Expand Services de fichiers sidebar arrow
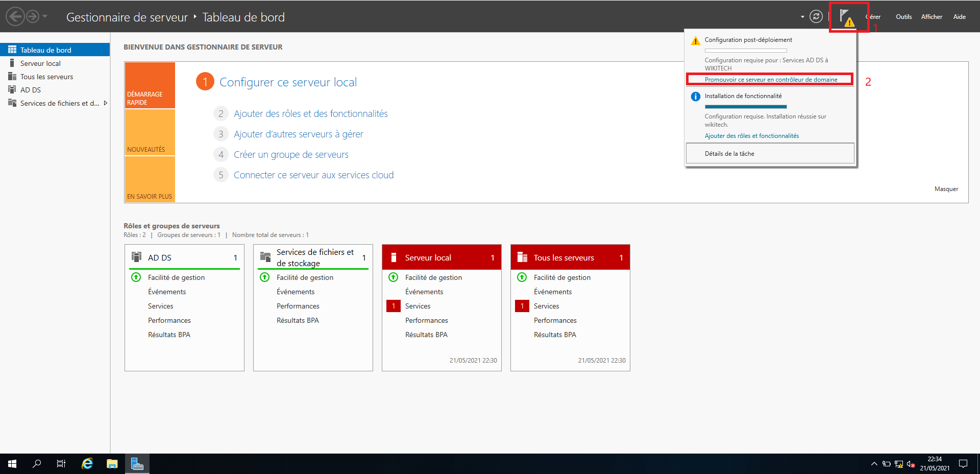The image size is (980, 474). 105,103
